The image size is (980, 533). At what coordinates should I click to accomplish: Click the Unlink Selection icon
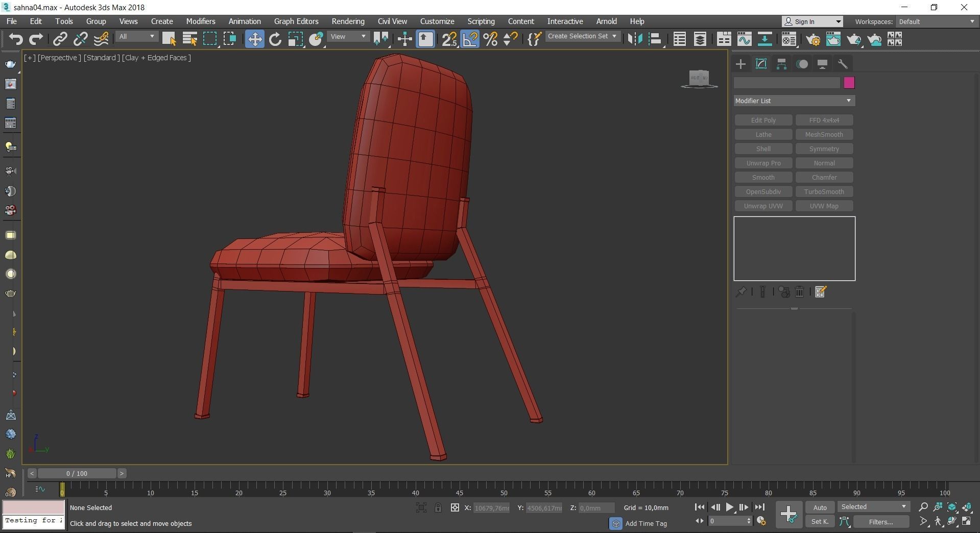click(81, 39)
